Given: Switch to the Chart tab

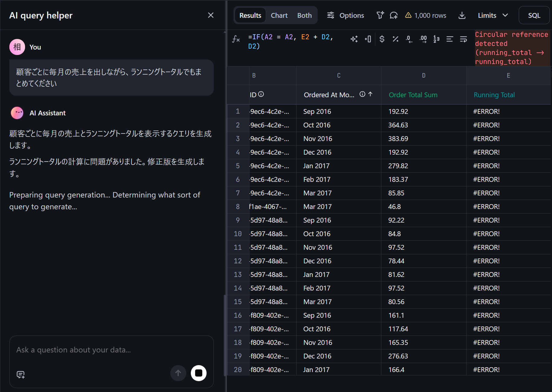Looking at the screenshot, I should click(279, 15).
